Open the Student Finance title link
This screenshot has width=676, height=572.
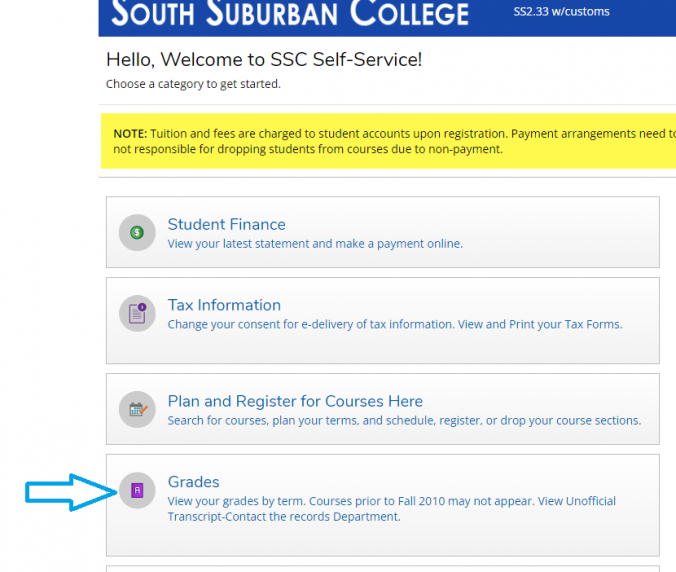(x=226, y=224)
